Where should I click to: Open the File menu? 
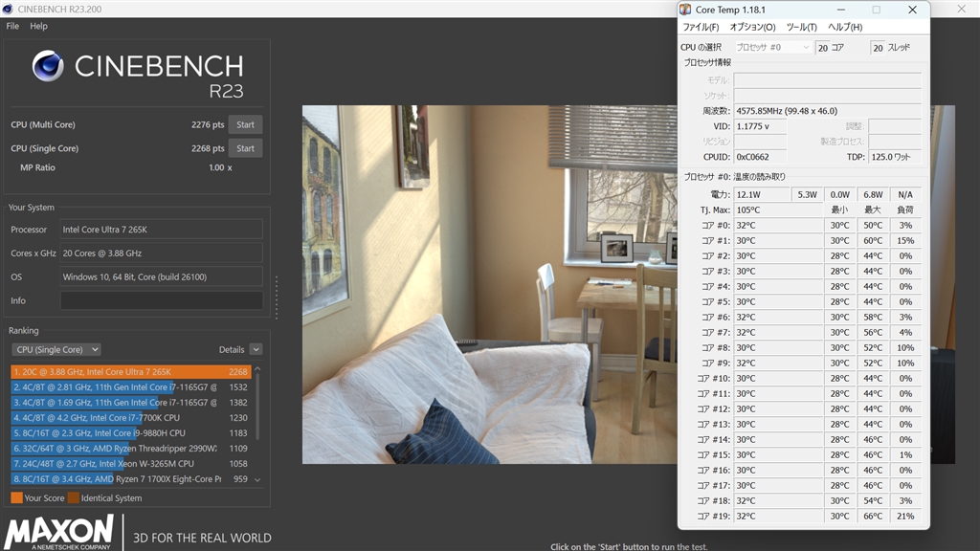(12, 26)
